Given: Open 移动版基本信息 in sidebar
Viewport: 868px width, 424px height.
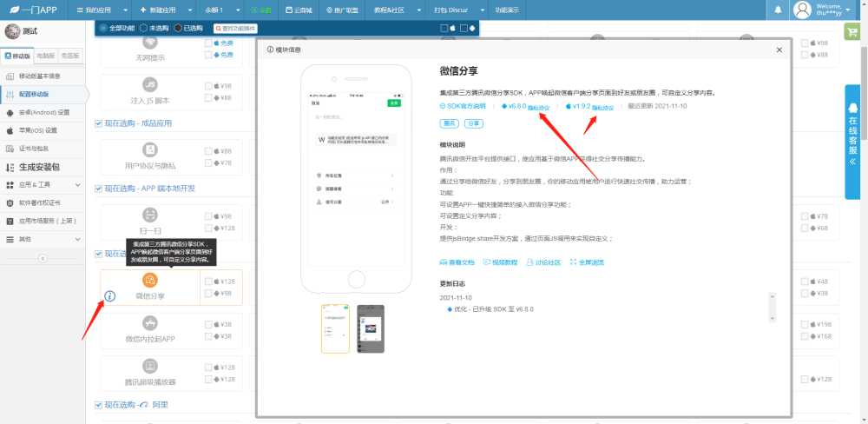Looking at the screenshot, I should (39, 76).
